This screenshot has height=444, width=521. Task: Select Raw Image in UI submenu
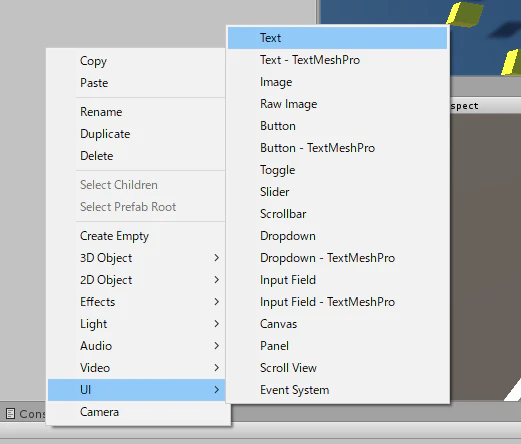337,104
